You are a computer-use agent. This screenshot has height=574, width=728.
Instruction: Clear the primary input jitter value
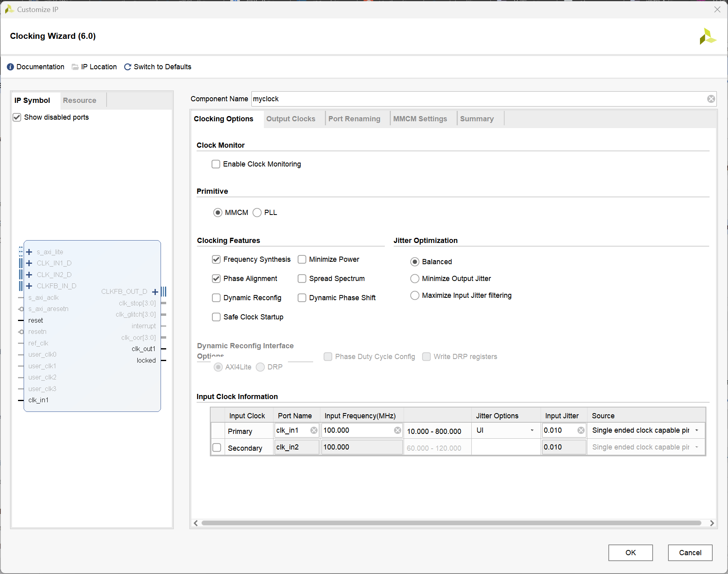coord(581,430)
